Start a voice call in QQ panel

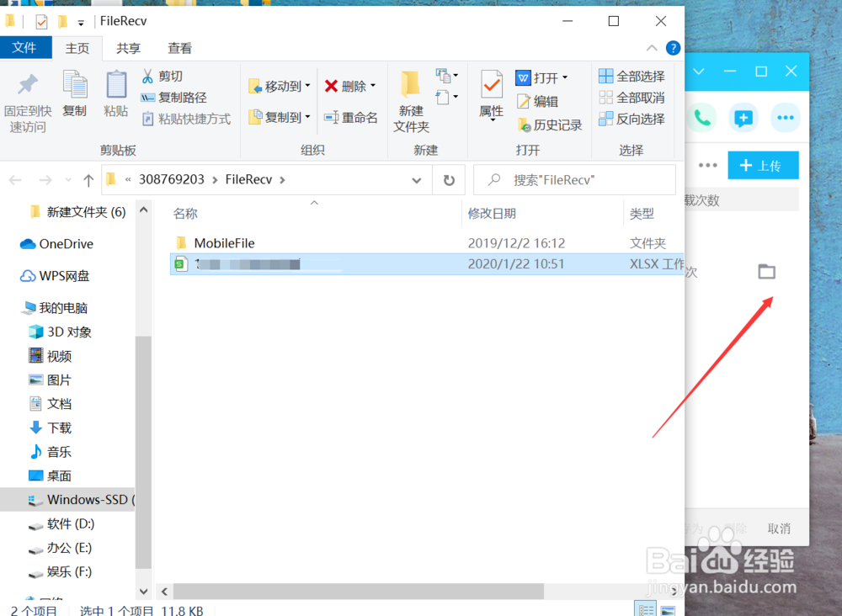[702, 118]
